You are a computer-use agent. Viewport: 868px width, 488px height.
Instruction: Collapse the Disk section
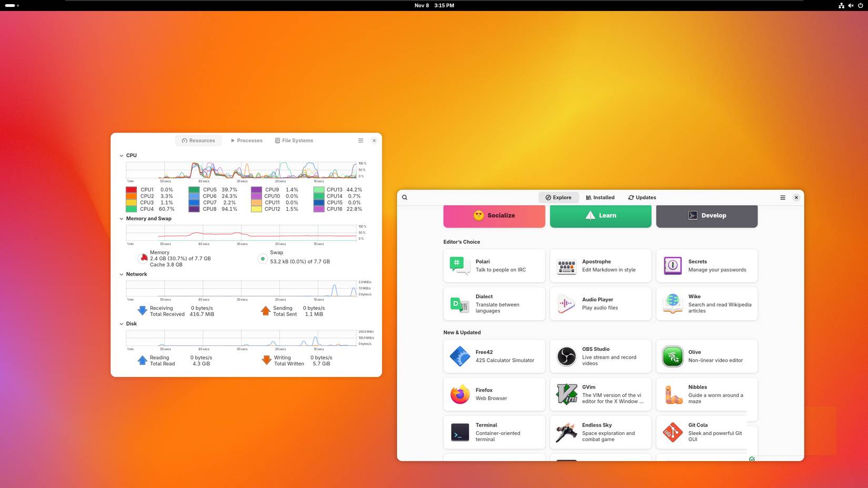122,324
